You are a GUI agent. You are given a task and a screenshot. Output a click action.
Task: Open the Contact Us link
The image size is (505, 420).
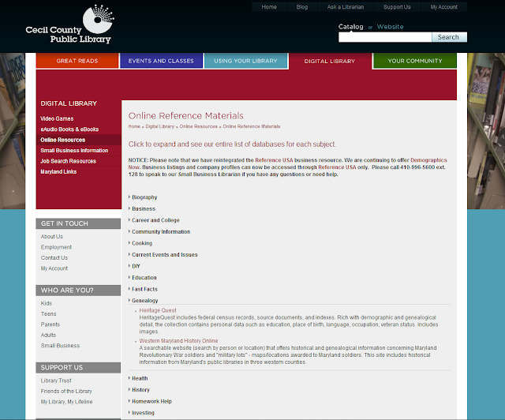(x=54, y=258)
